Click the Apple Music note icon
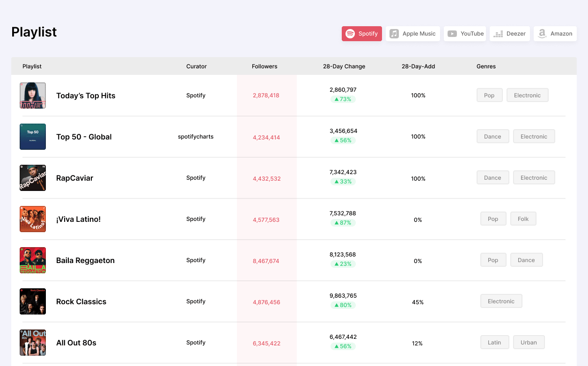 tap(394, 34)
